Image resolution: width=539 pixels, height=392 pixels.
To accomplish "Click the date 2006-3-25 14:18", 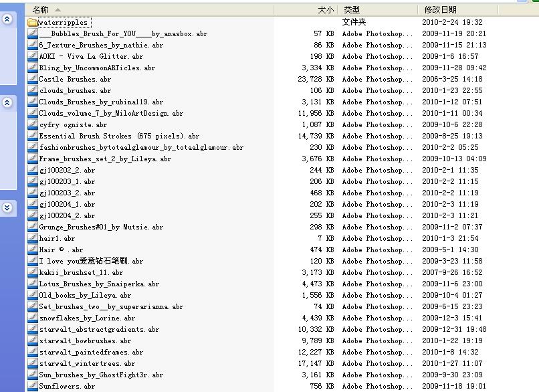I will click(x=452, y=79).
